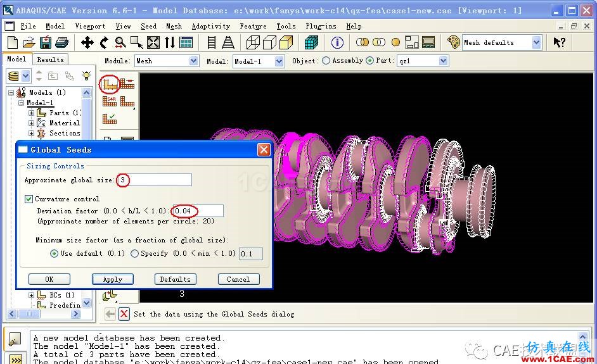597x364 pixels.
Task: Select the Magnify View tool
Action: point(120,42)
